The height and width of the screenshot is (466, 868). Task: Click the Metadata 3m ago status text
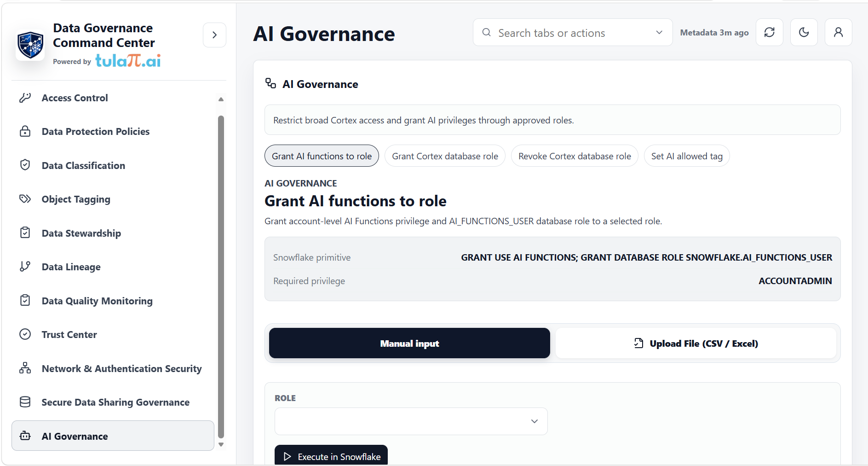(x=714, y=33)
